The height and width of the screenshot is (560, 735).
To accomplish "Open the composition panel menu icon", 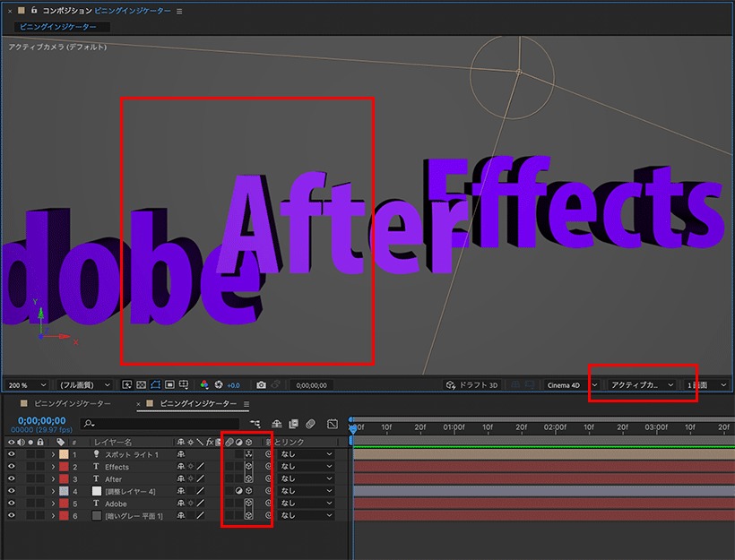I will tap(179, 12).
